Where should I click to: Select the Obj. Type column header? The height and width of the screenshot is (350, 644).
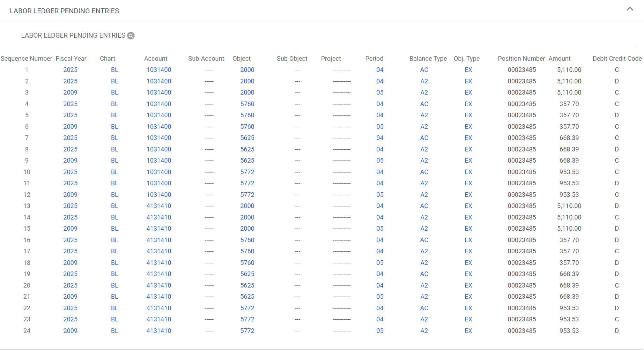[467, 59]
